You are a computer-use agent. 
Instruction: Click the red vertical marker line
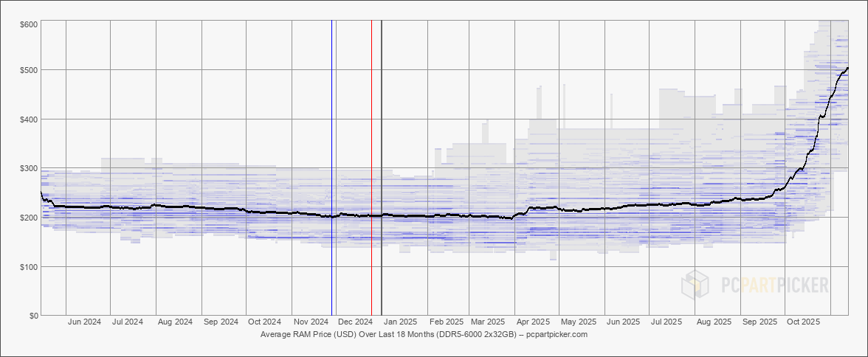(x=371, y=167)
